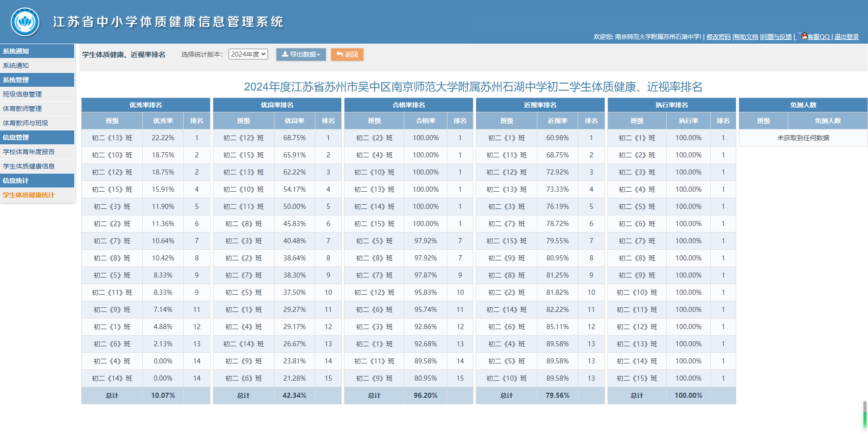
Task: Click the QQ penguin icon beside 客服QQ
Action: click(804, 36)
